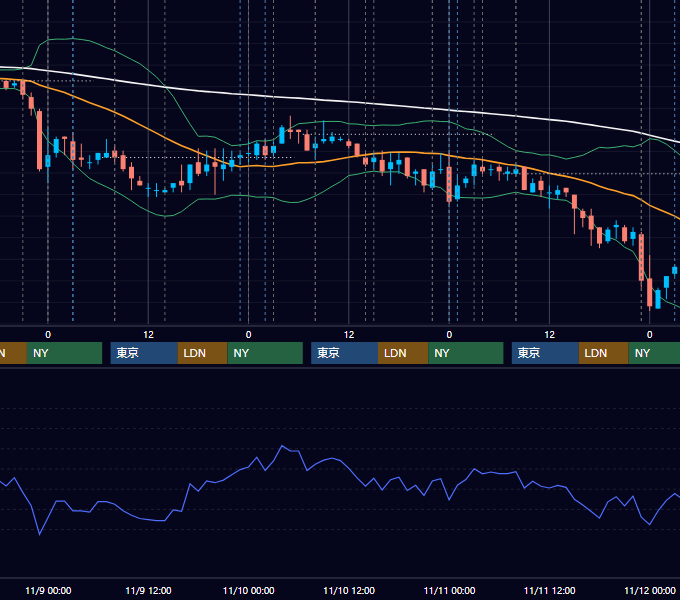This screenshot has height=600, width=680.
Task: Select hour label 12 above 11/10 12:00
Action: (x=349, y=335)
